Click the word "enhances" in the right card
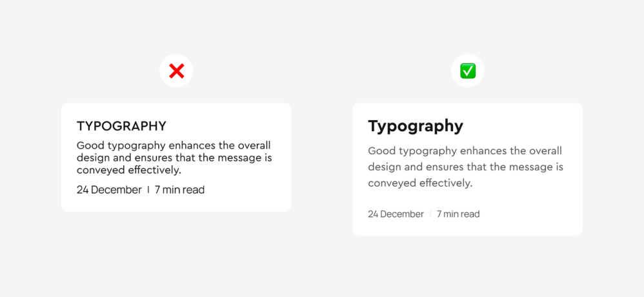The height and width of the screenshot is (297, 644). pyautogui.click(x=483, y=151)
